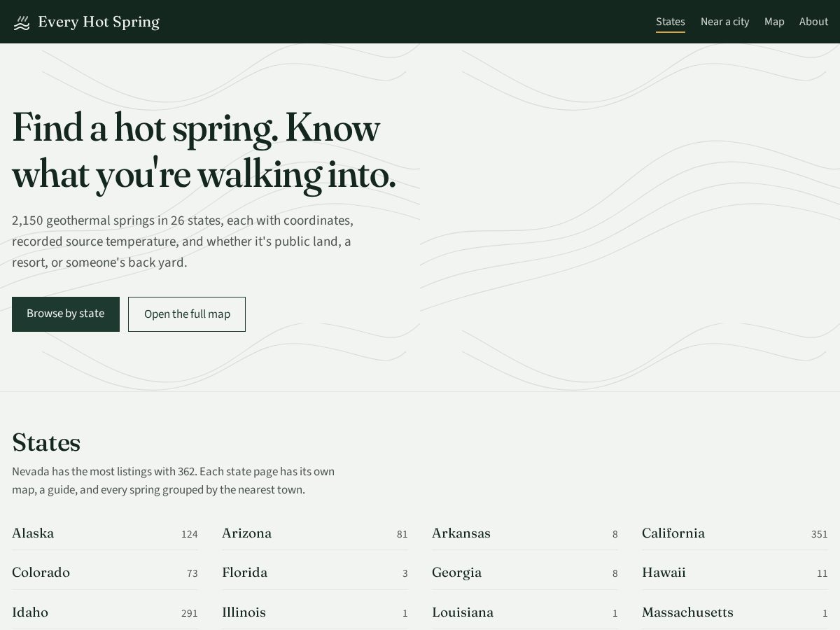Click the count 351 beside California
The image size is (840, 630).
coord(820,534)
